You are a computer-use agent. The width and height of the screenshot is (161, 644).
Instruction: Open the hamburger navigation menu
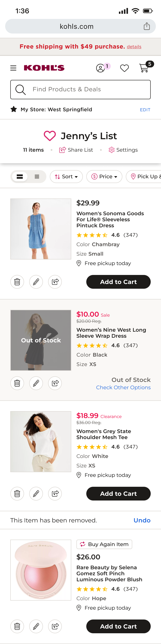point(13,68)
